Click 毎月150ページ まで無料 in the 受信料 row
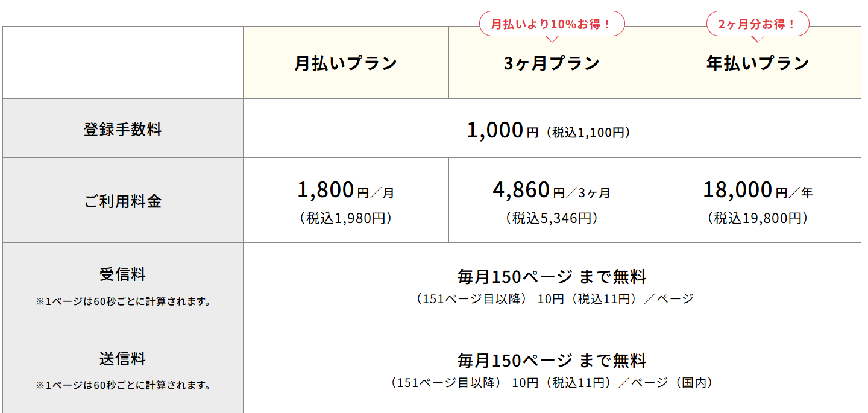The image size is (868, 413). pos(552,277)
